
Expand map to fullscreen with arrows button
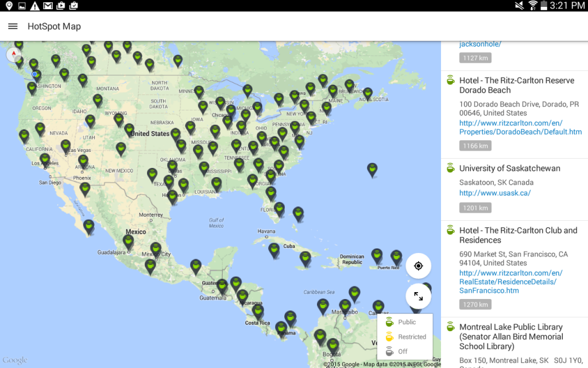point(418,296)
